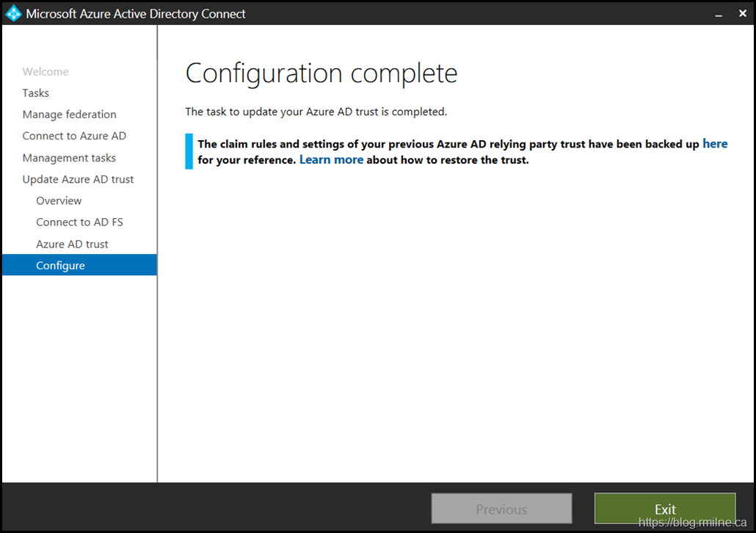This screenshot has height=533, width=756.
Task: Navigate to Management tasks step
Action: [69, 158]
